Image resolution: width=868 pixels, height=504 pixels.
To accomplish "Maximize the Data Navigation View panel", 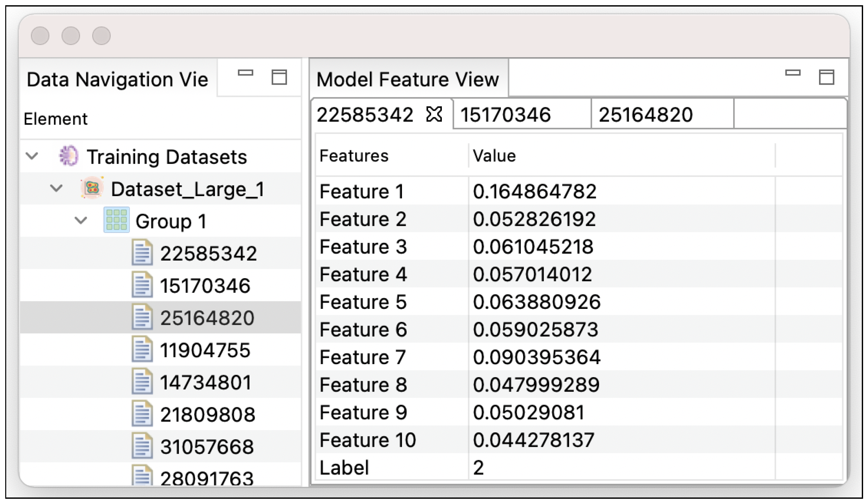I will (x=279, y=77).
